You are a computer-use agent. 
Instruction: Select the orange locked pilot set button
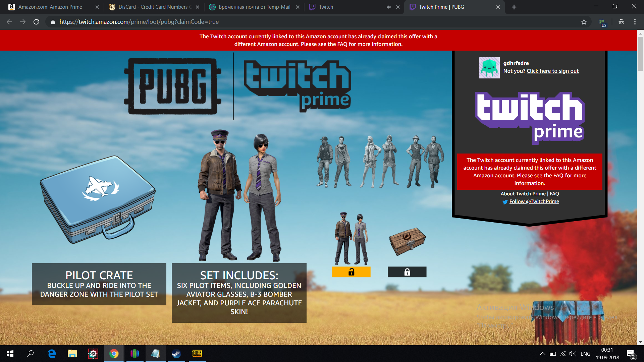351,272
